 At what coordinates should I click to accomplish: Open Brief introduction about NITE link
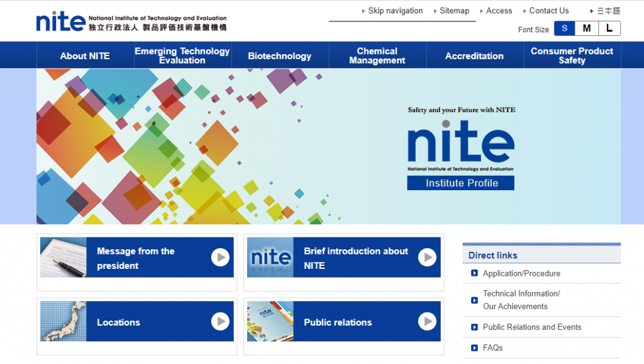click(356, 258)
